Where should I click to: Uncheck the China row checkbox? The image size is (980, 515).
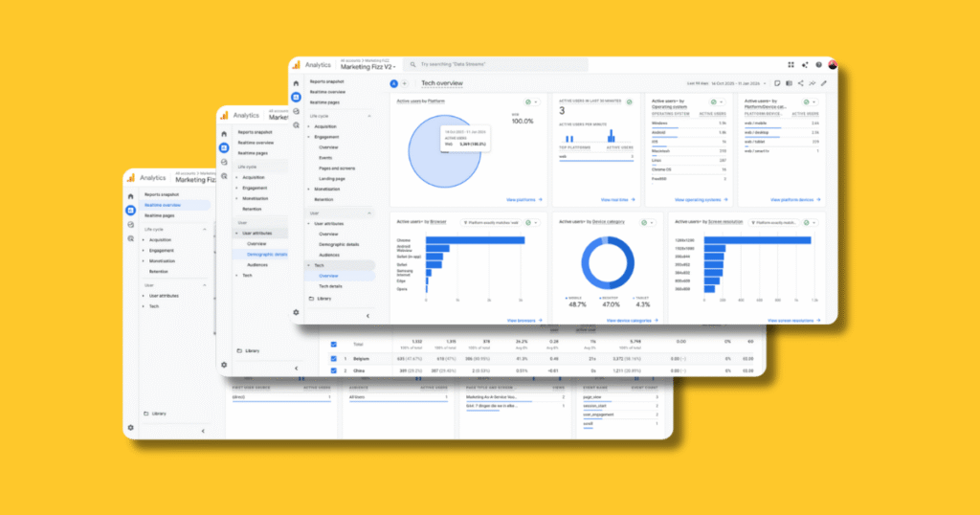tap(334, 370)
